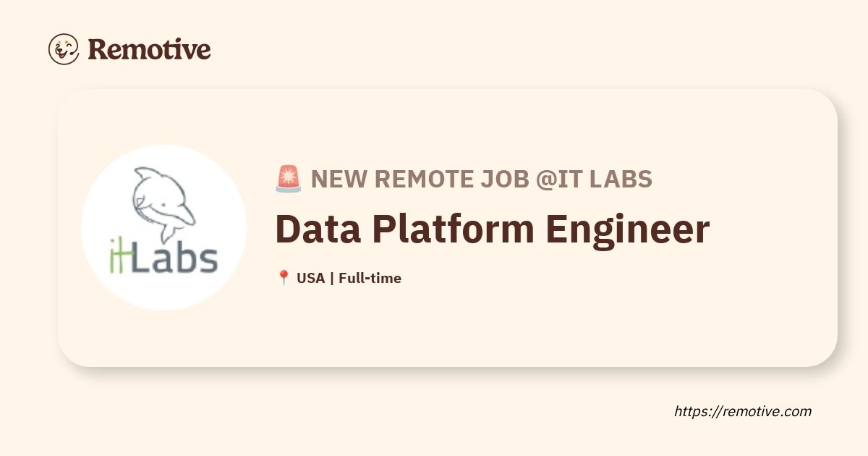Screen dimensions: 868x456
Task: Select the NEW REMOTE JOB heading text
Action: pyautogui.click(x=420, y=179)
